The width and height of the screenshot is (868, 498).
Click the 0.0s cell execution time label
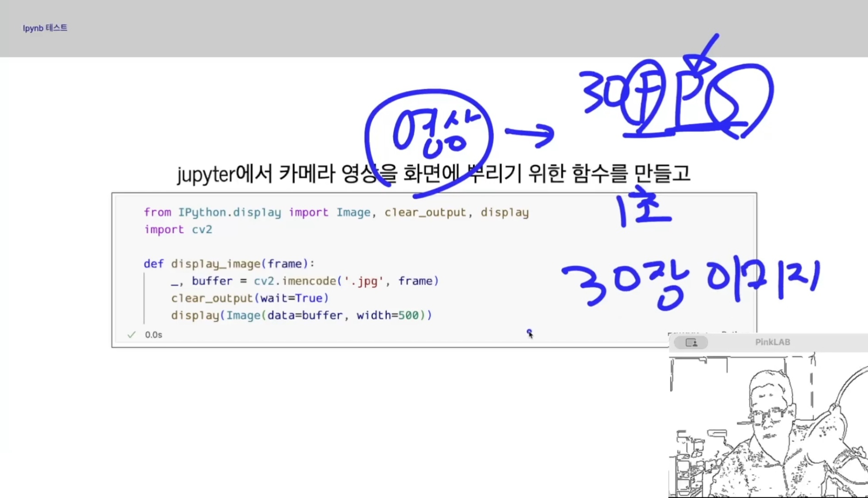tap(154, 335)
